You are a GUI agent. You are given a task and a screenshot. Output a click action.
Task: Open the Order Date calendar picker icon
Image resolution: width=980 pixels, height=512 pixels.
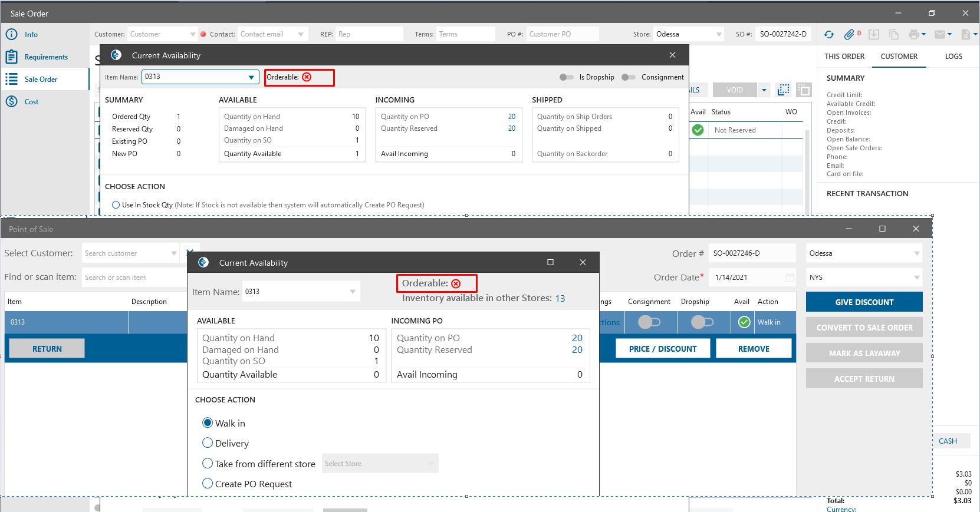click(790, 278)
